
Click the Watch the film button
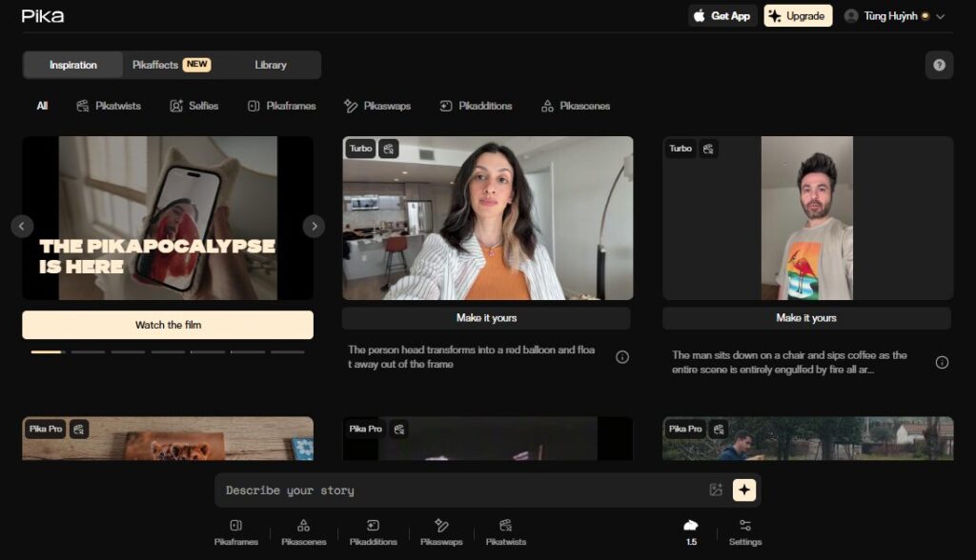[168, 325]
